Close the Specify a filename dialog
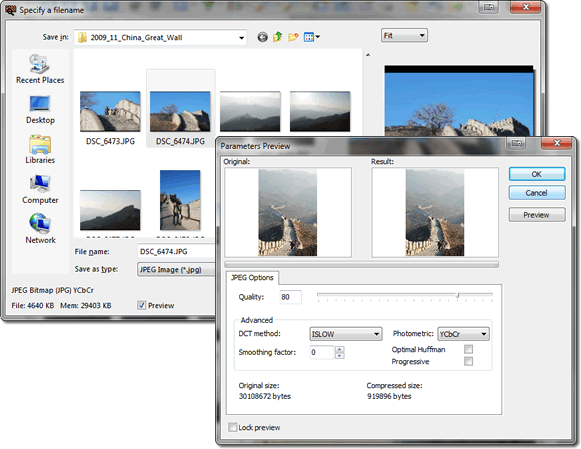The height and width of the screenshot is (449, 581). [525, 7]
